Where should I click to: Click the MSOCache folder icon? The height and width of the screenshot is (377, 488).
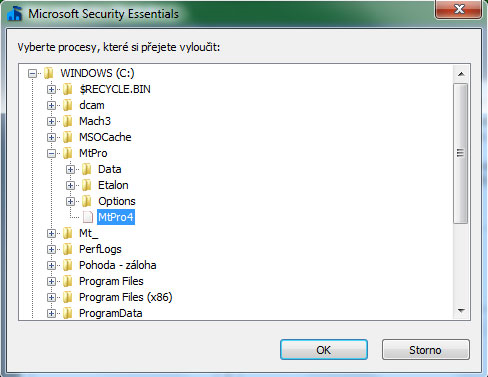click(68, 137)
